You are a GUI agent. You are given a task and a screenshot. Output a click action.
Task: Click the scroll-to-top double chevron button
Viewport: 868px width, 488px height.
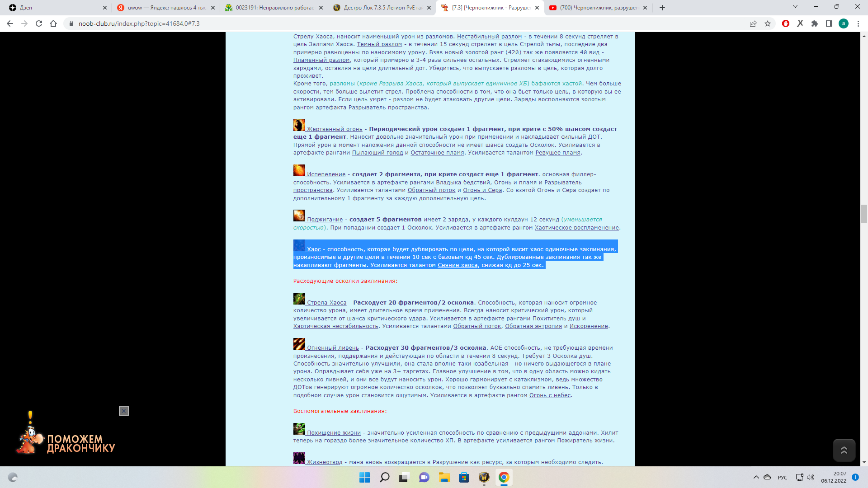844,450
